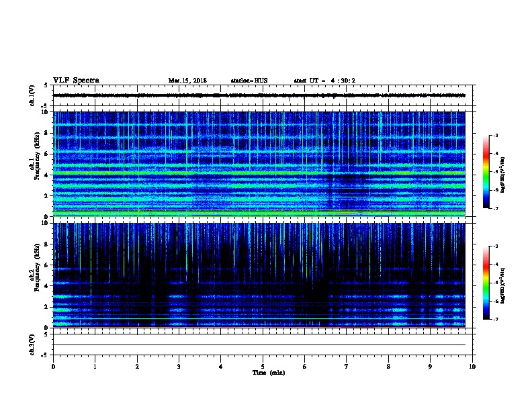Click the ch.1 spectrogram colorbar

(x=486, y=172)
